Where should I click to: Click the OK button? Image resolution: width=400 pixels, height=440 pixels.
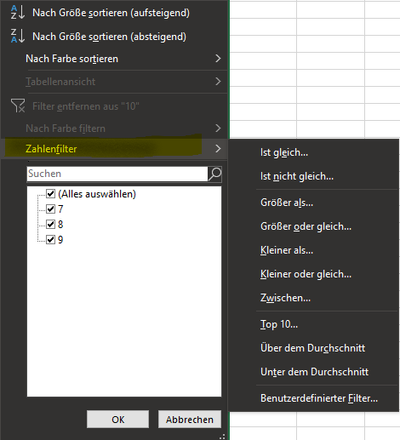pyautogui.click(x=118, y=419)
